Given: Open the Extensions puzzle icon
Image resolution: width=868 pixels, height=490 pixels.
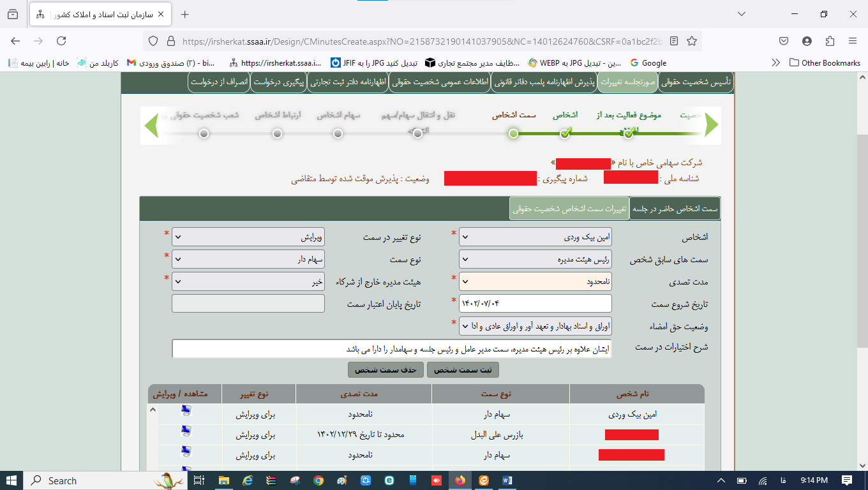Looking at the screenshot, I should (830, 41).
